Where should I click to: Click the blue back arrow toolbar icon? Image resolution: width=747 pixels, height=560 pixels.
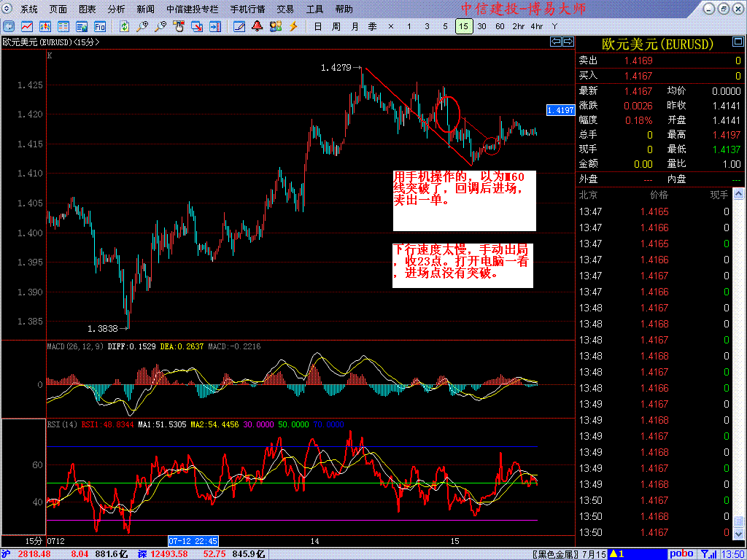(9, 26)
